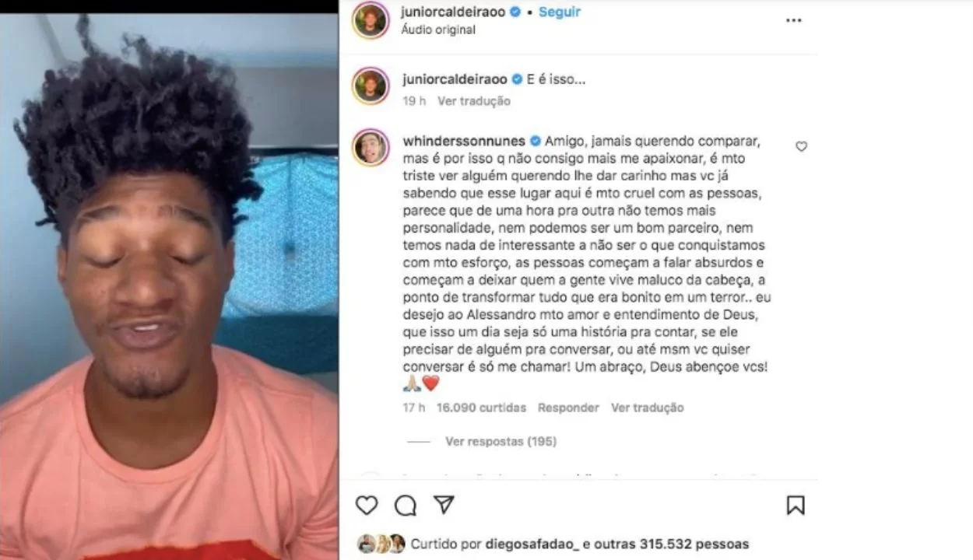Save post with bookmark icon
This screenshot has height=560, width=973.
795,506
